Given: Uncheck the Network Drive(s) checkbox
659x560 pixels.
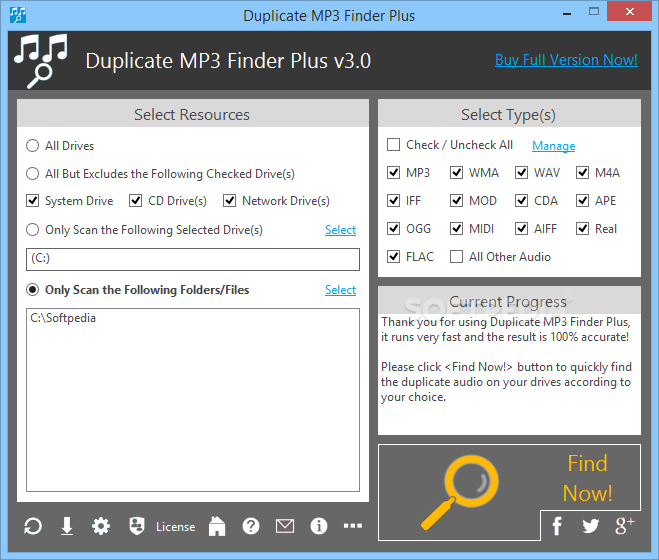Looking at the screenshot, I should (x=229, y=201).
